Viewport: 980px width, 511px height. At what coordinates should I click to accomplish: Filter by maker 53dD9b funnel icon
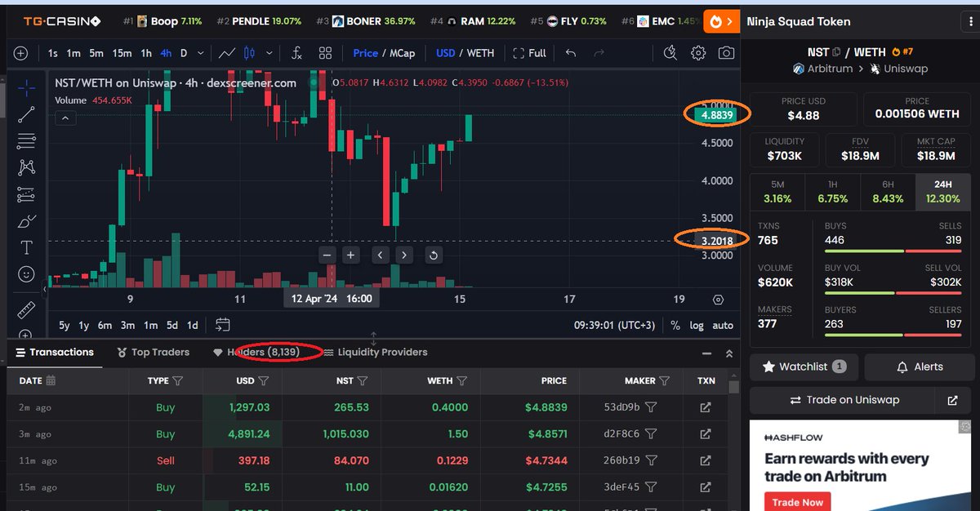pyautogui.click(x=652, y=407)
